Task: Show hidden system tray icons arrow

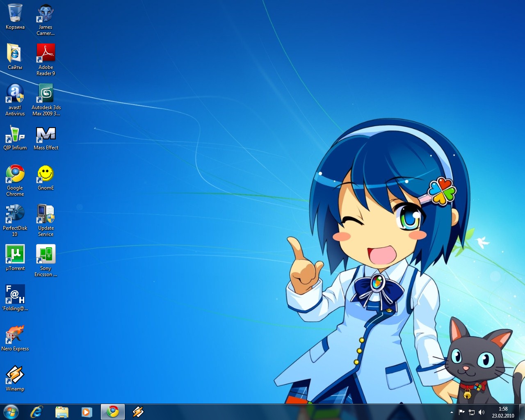Action: [x=452, y=412]
